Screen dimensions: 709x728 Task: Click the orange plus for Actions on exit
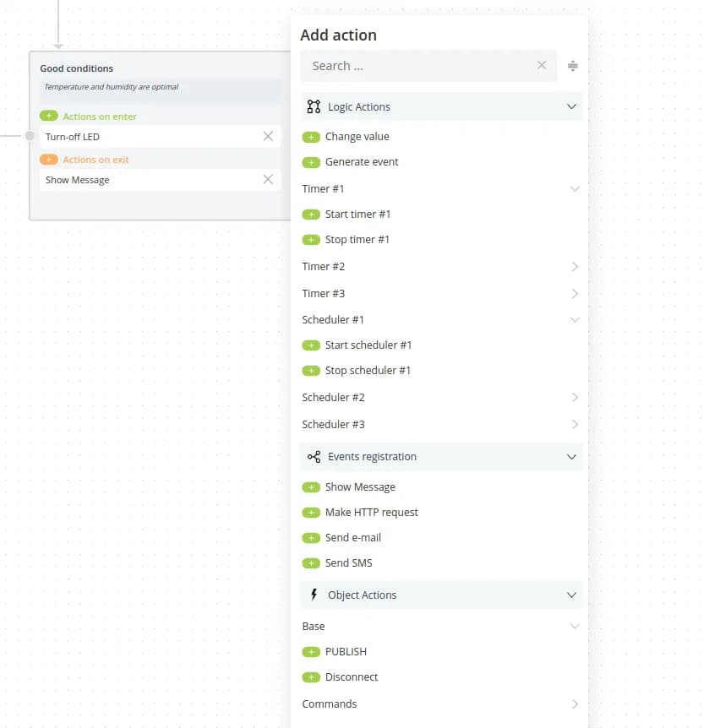pos(49,160)
